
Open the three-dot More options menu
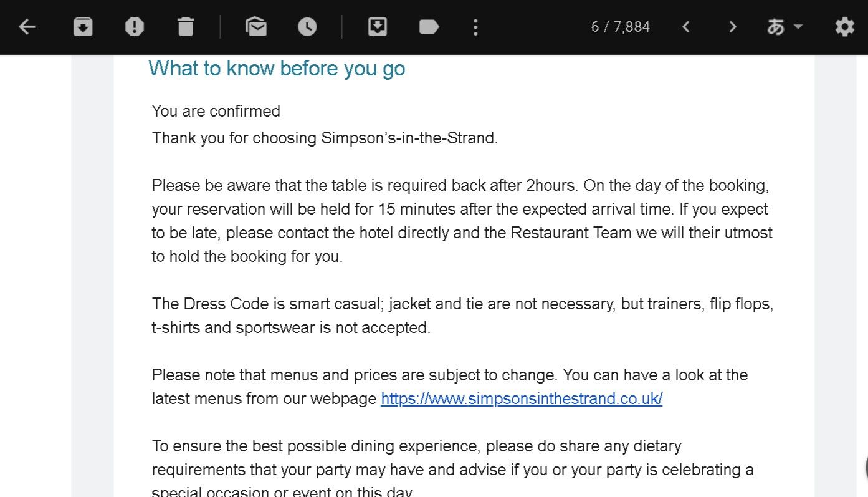pos(475,27)
